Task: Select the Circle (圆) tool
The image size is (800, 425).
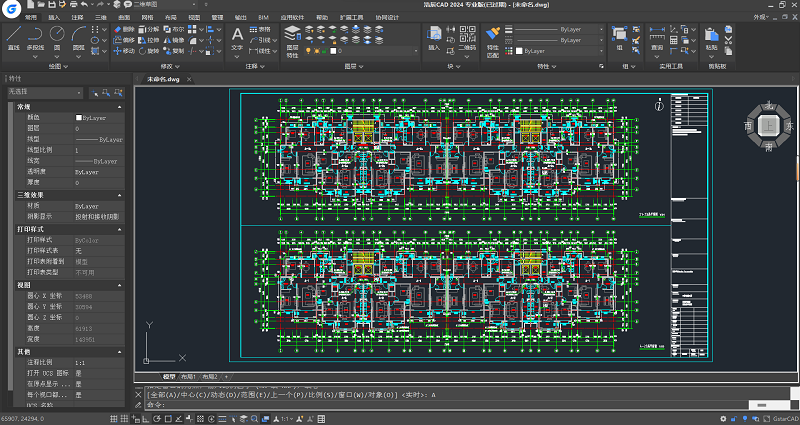Action: click(x=58, y=36)
